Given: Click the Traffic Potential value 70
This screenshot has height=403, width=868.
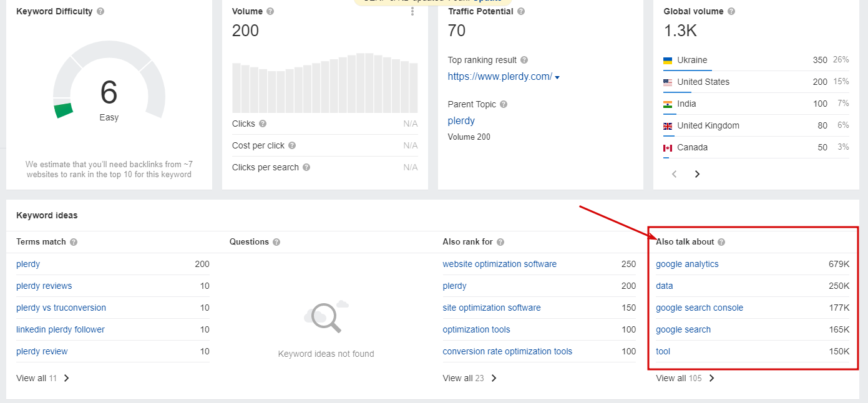Looking at the screenshot, I should [457, 31].
